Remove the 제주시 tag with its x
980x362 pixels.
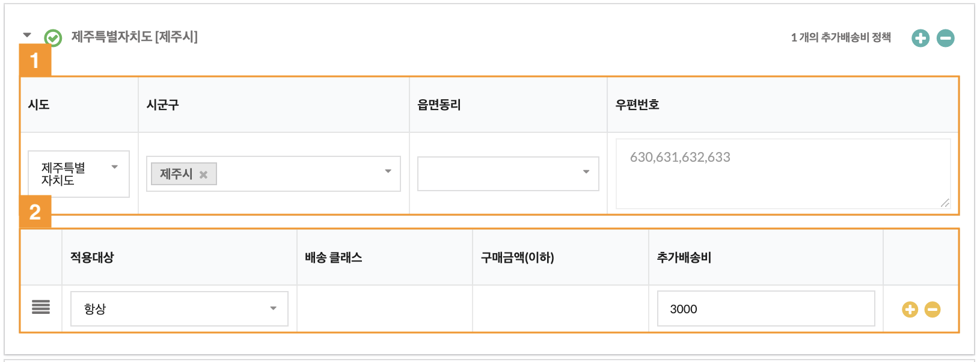click(204, 174)
